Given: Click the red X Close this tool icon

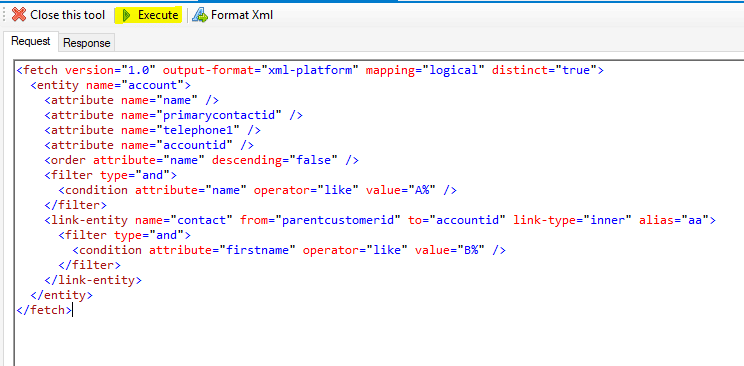Looking at the screenshot, I should tap(19, 15).
